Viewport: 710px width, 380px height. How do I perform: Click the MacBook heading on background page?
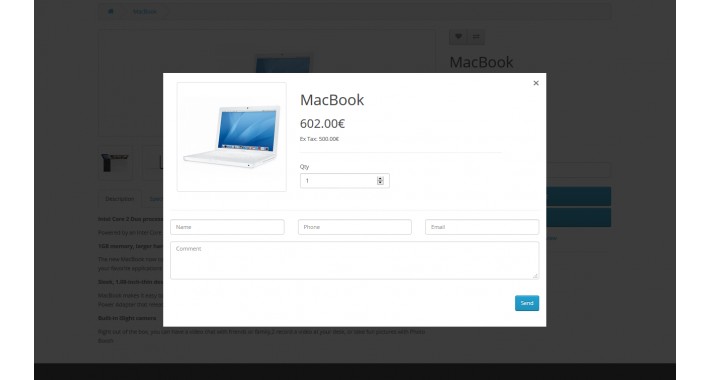481,62
